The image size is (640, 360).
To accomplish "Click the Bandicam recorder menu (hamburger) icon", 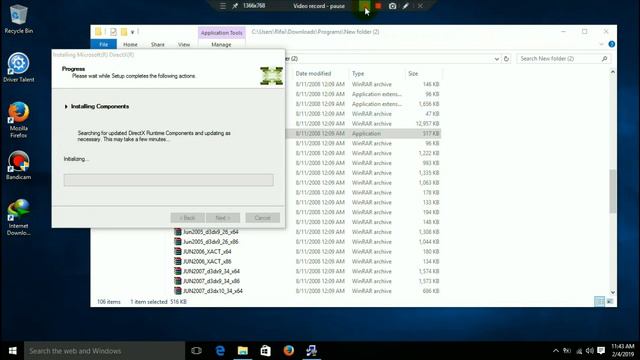I will (222, 6).
